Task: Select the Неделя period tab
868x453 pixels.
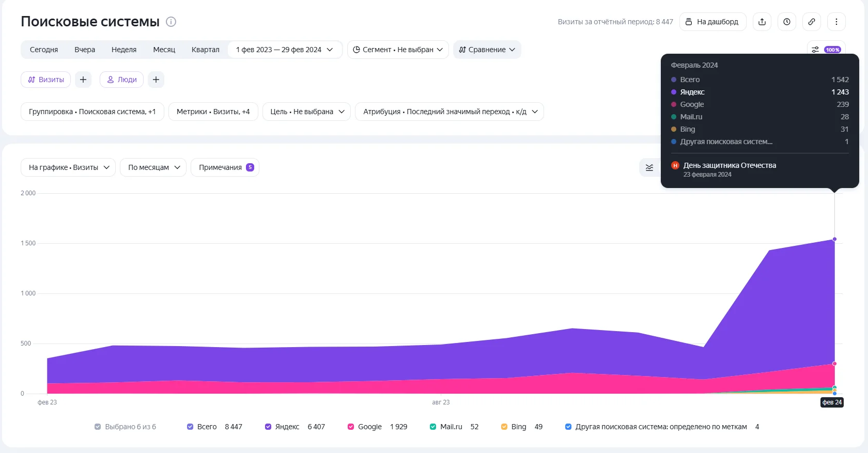Action: click(x=124, y=50)
